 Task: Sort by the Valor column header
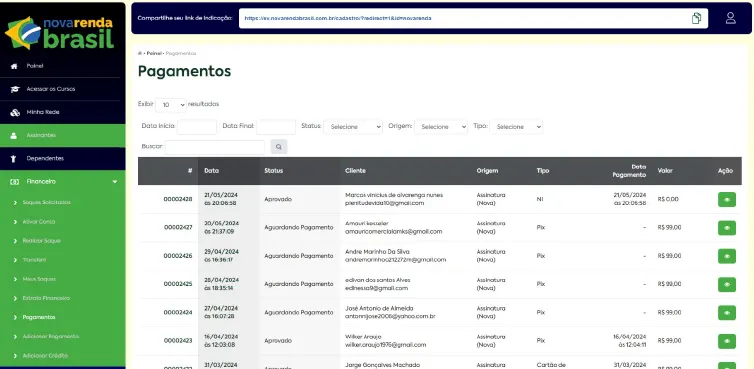(x=666, y=171)
